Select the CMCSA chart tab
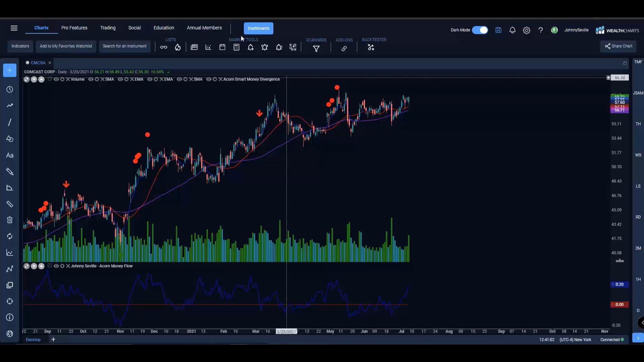Screen dimensions: 644x362 38,63
